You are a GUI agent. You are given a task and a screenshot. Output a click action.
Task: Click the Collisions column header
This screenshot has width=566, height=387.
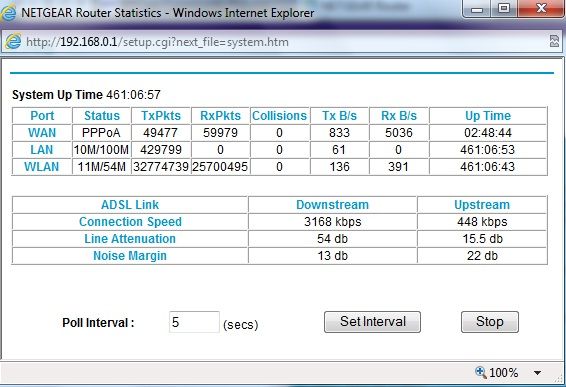279,116
